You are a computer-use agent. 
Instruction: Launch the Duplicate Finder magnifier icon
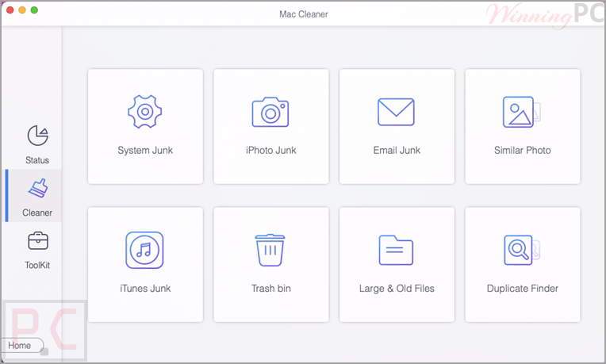click(x=522, y=250)
